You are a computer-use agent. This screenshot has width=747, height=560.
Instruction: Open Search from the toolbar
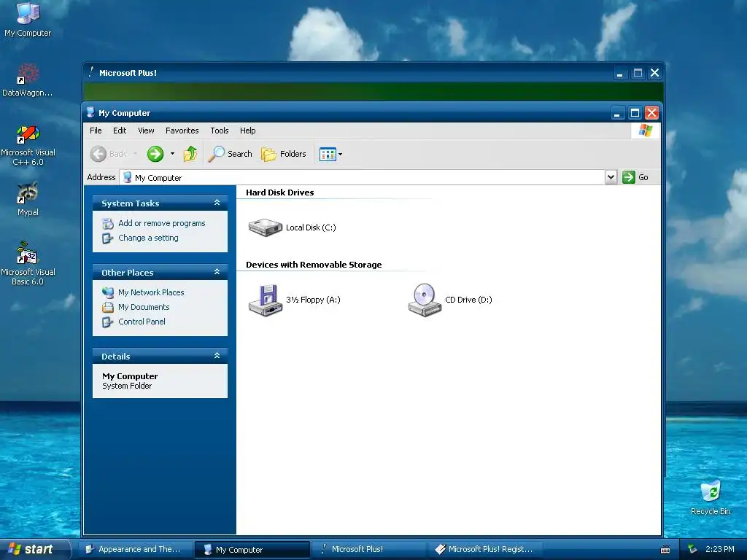[230, 154]
